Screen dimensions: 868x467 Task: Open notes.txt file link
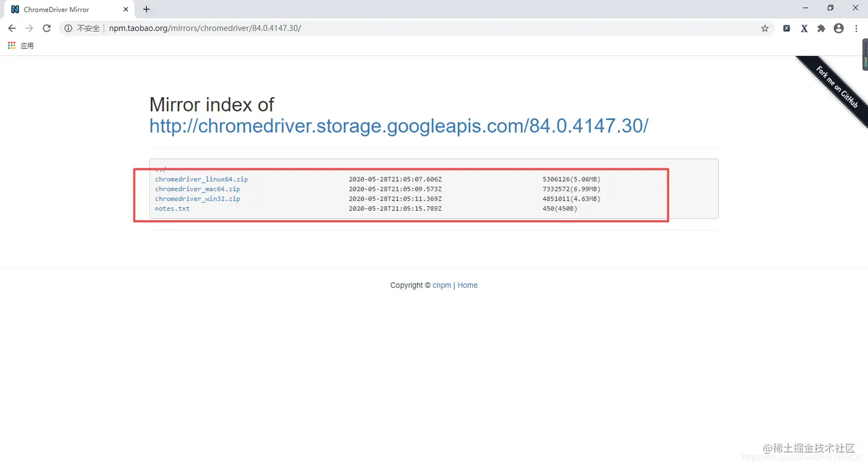(x=172, y=209)
